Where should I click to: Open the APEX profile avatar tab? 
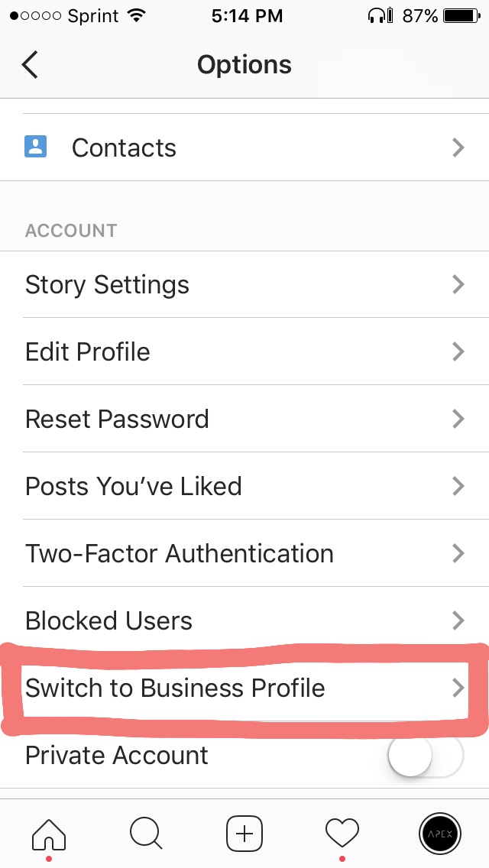440,832
